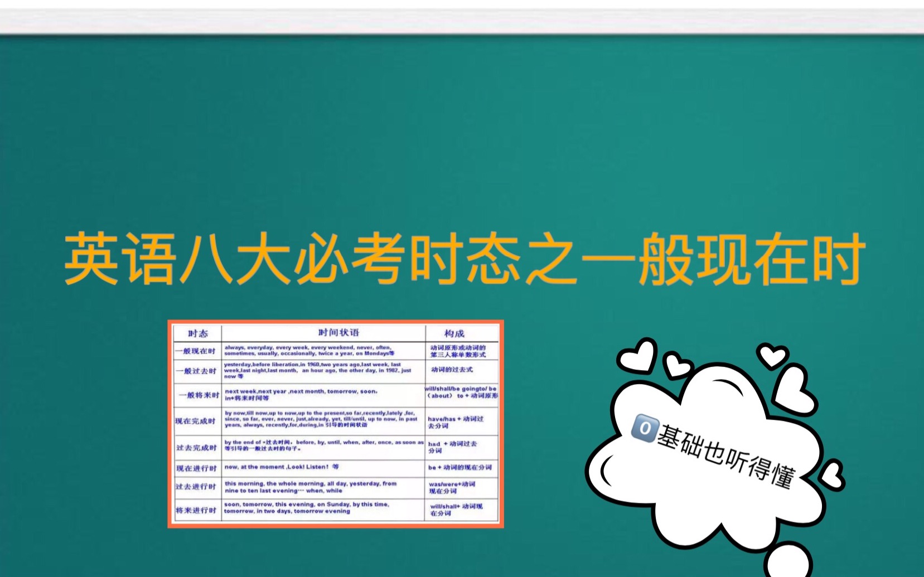
Task: Click the cell "was/were+动词现在分词"
Action: [462, 487]
